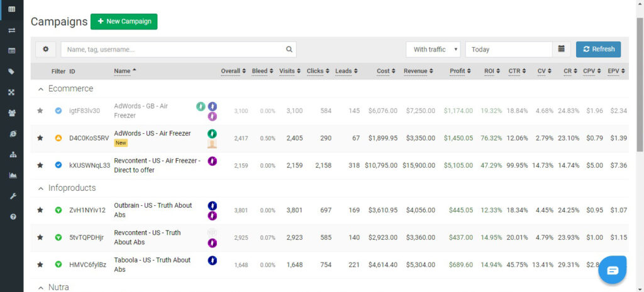Open the help question mark icon

(11, 217)
